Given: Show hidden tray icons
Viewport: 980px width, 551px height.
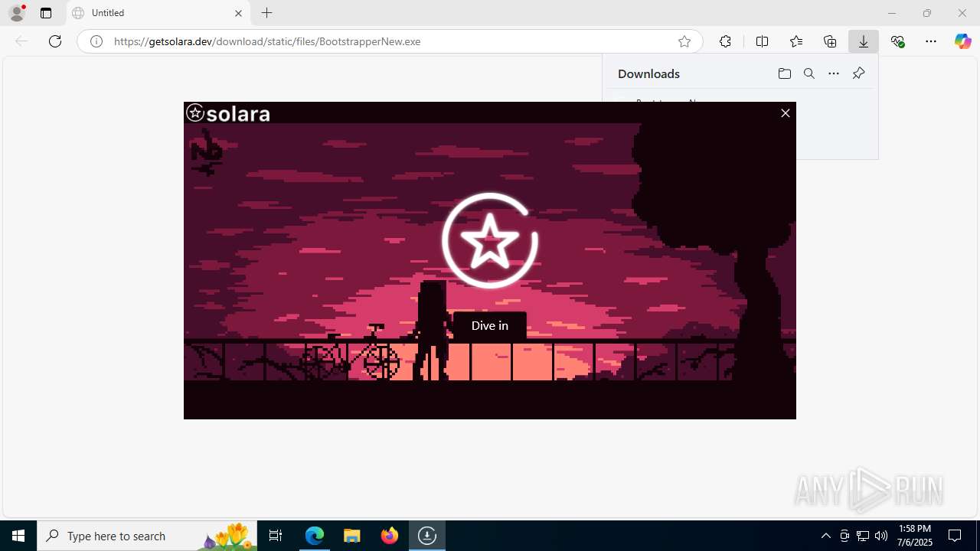Looking at the screenshot, I should click(x=825, y=536).
